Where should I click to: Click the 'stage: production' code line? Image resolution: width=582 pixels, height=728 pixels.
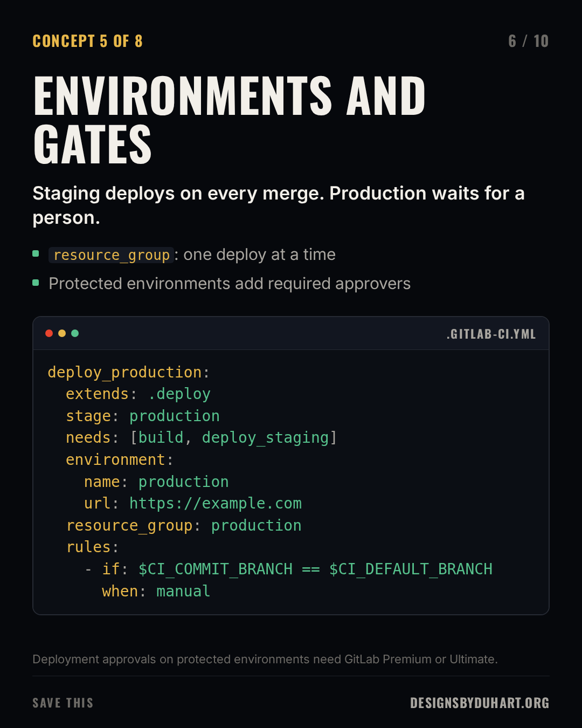pyautogui.click(x=143, y=416)
